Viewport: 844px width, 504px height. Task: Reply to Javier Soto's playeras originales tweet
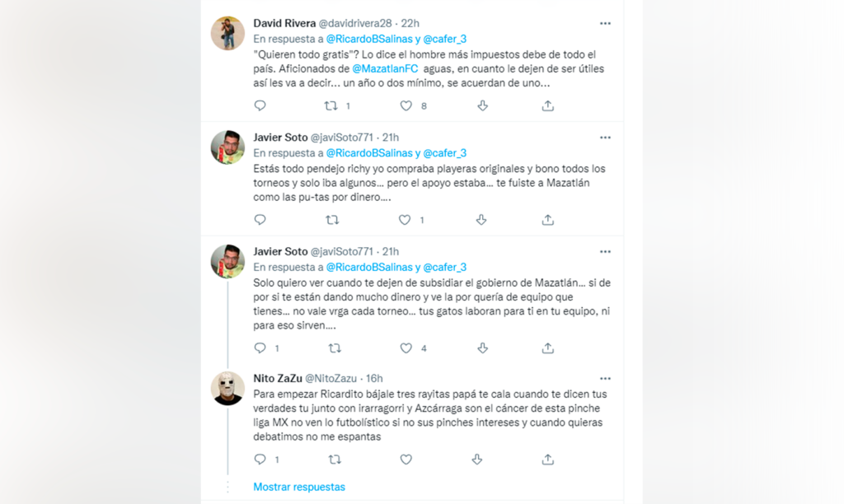click(260, 220)
